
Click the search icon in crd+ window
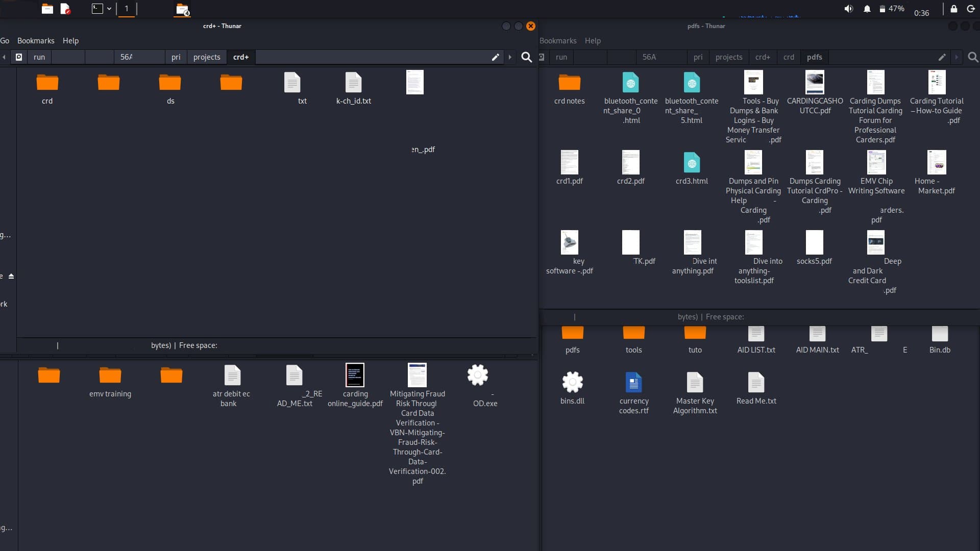(526, 57)
